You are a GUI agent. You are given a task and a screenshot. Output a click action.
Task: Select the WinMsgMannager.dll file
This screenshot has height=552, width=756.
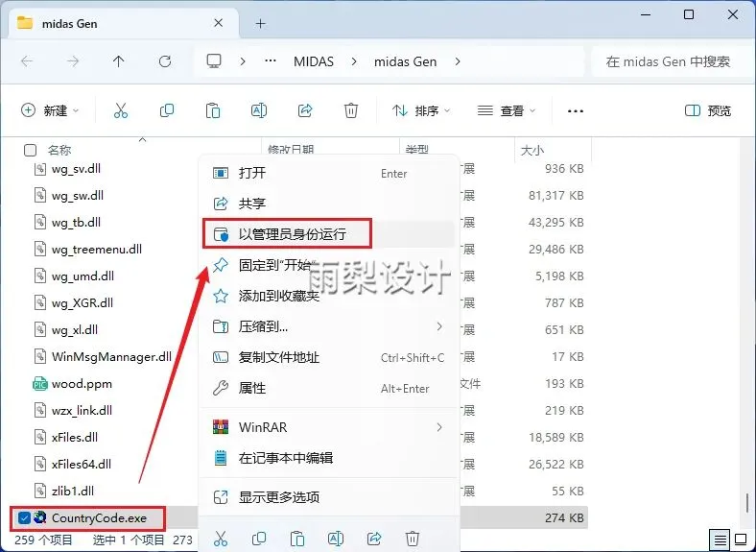[111, 357]
